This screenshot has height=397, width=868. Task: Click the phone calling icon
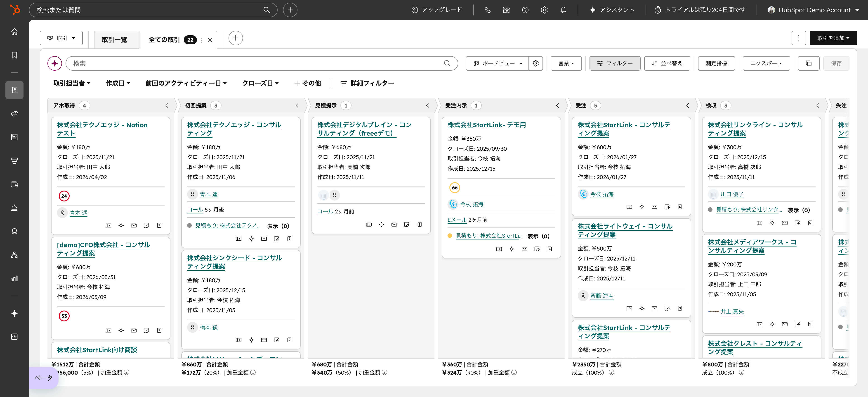(487, 10)
